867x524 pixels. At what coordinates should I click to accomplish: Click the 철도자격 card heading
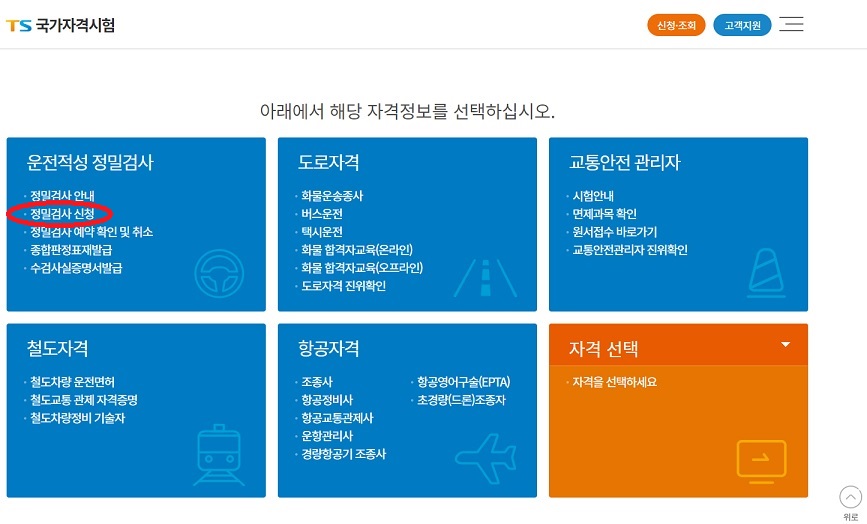tap(58, 349)
